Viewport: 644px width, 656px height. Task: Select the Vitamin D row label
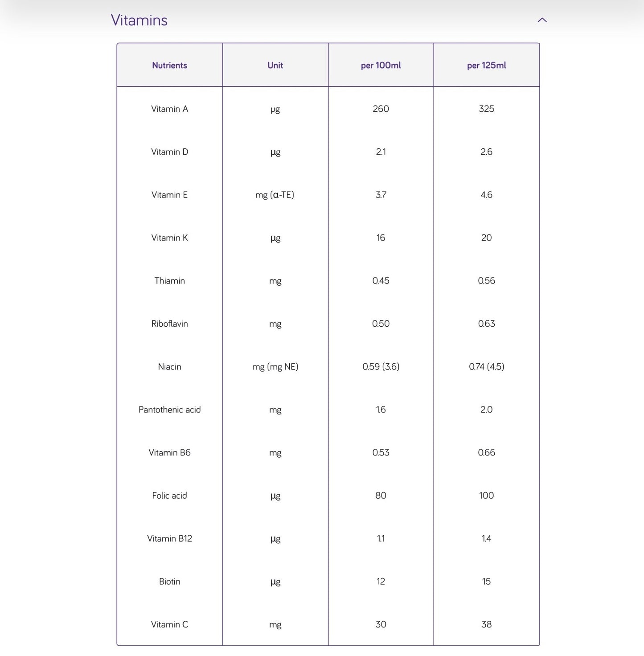tap(169, 152)
